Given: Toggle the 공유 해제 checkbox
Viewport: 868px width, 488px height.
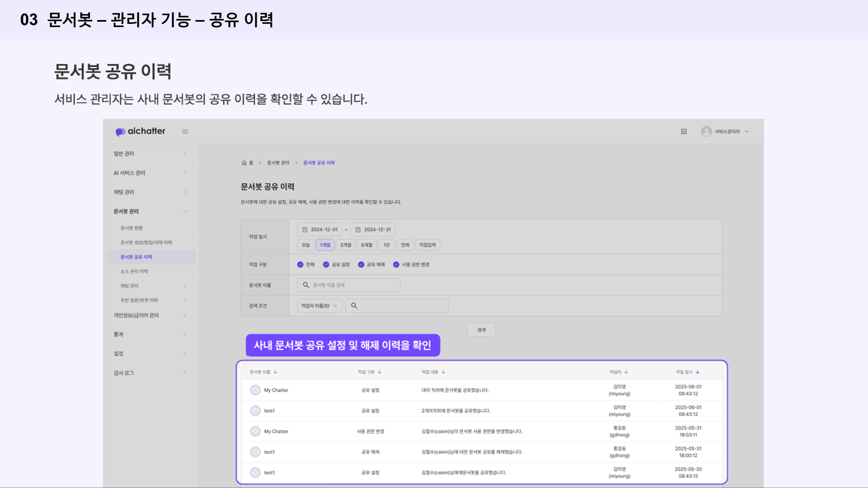Looking at the screenshot, I should click(x=361, y=265).
